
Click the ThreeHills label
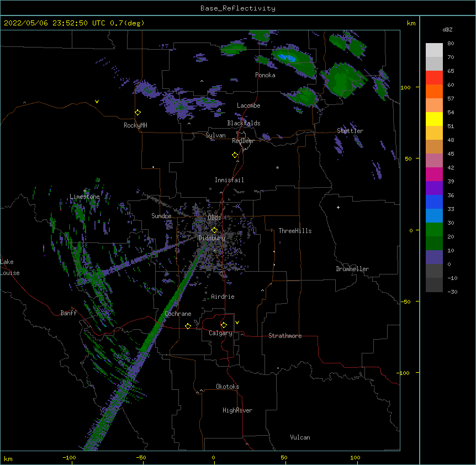pos(295,231)
